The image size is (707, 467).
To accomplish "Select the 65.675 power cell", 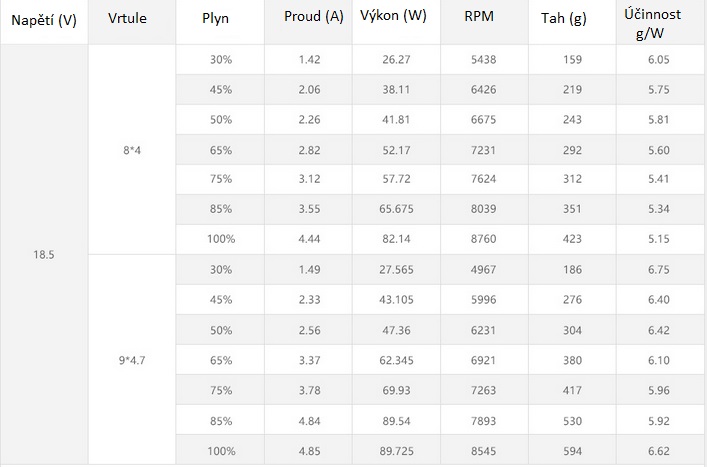I will [396, 209].
